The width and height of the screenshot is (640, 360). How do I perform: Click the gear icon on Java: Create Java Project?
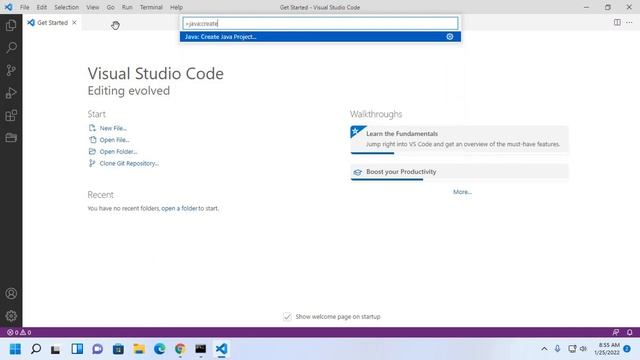(450, 37)
